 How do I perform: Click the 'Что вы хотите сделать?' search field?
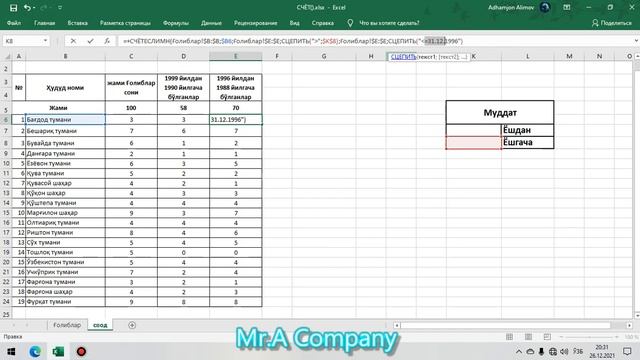(x=389, y=23)
